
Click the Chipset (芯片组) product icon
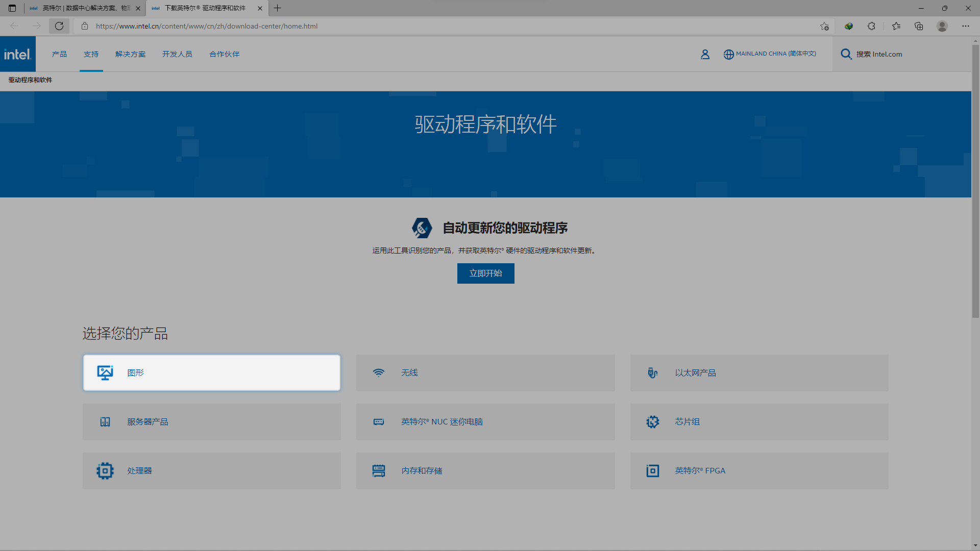(x=652, y=422)
